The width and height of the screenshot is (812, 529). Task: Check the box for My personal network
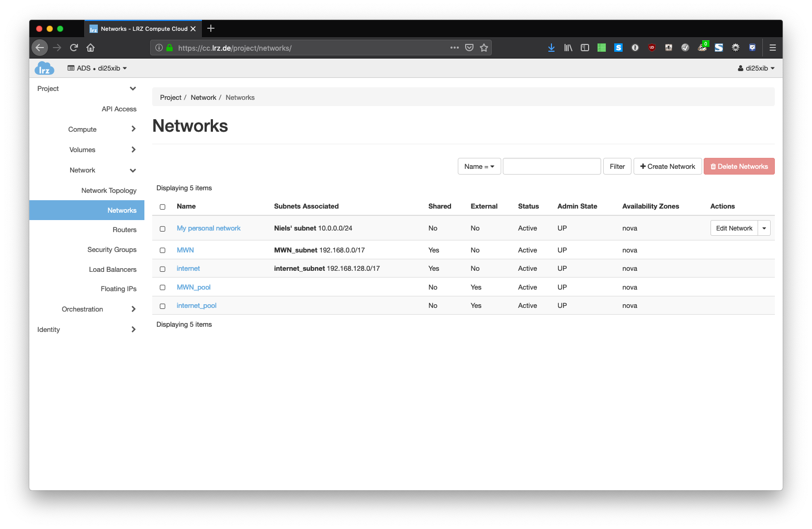163,229
